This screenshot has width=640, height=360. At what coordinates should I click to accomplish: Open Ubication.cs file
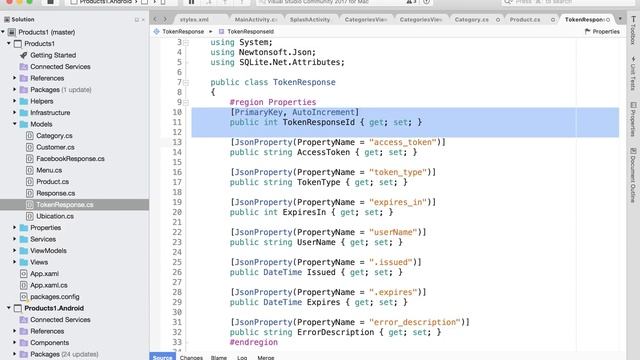coord(55,216)
